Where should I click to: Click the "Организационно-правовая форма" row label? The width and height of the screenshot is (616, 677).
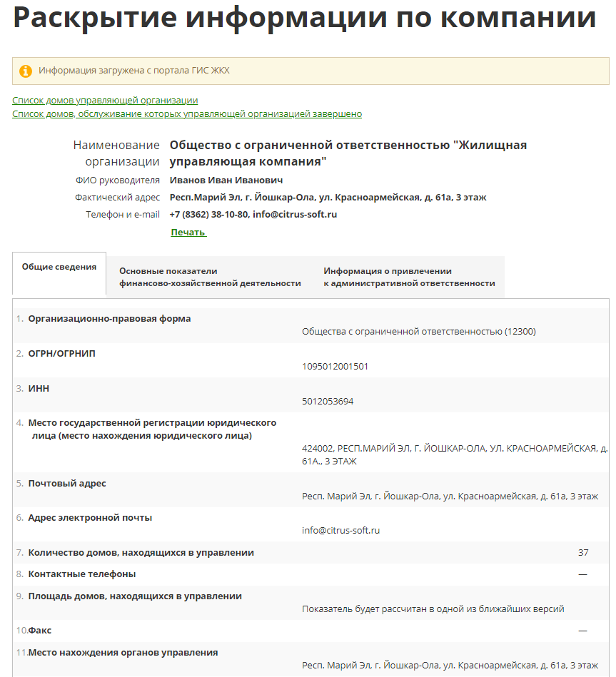(x=109, y=319)
